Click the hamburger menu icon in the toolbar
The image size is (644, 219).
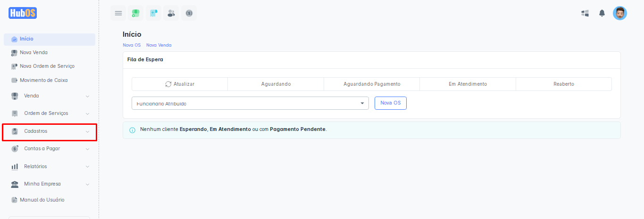coord(118,13)
